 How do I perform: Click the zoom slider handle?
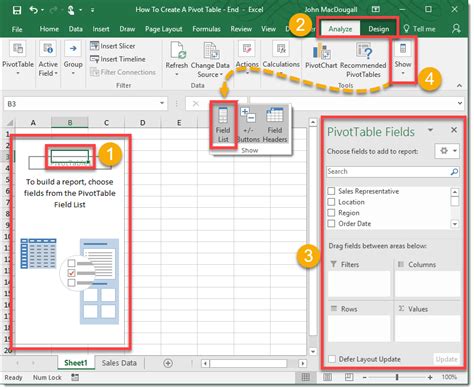[397, 377]
